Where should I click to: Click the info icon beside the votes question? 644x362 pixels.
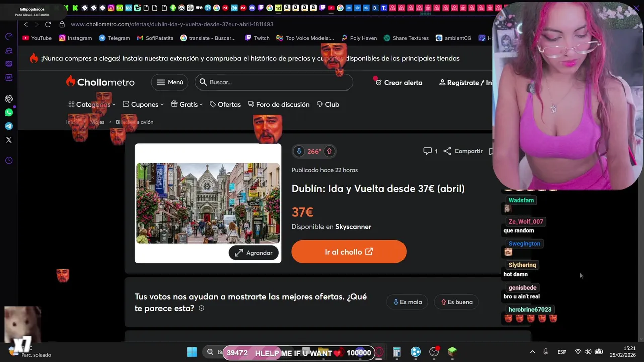(x=201, y=308)
